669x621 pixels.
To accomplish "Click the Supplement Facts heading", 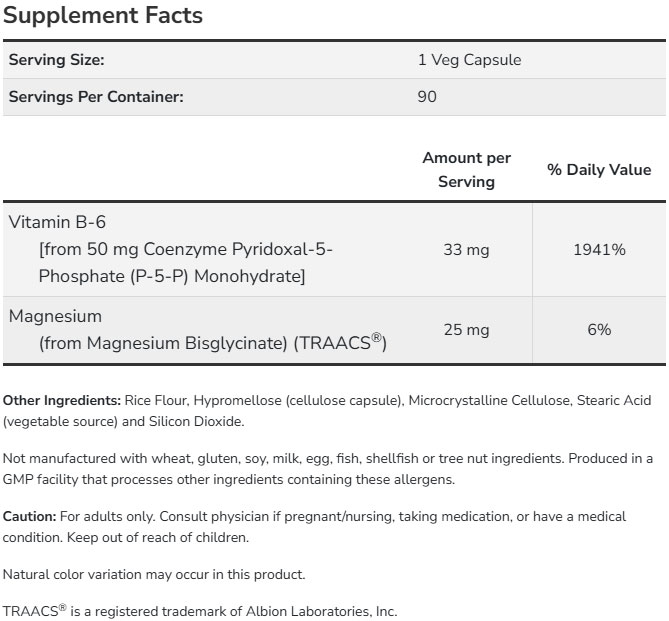I will point(103,15).
